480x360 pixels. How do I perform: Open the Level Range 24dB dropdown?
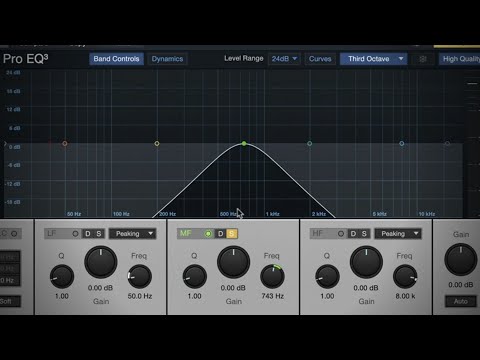tap(284, 59)
